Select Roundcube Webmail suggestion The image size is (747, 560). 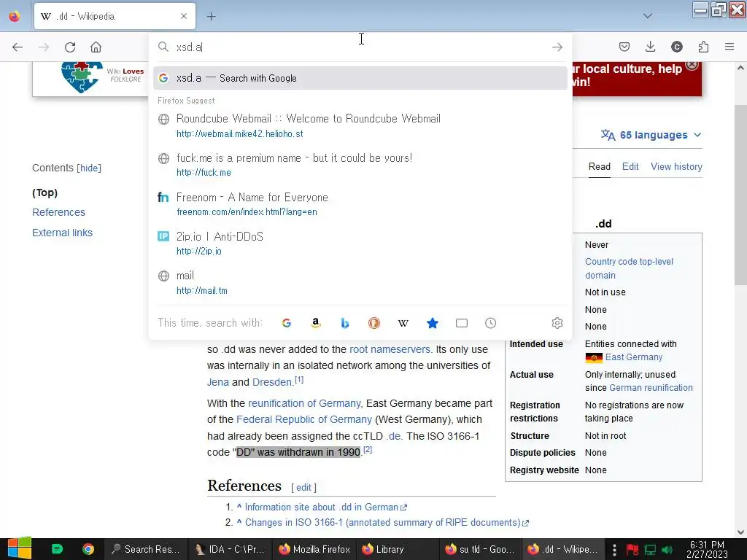click(x=360, y=125)
